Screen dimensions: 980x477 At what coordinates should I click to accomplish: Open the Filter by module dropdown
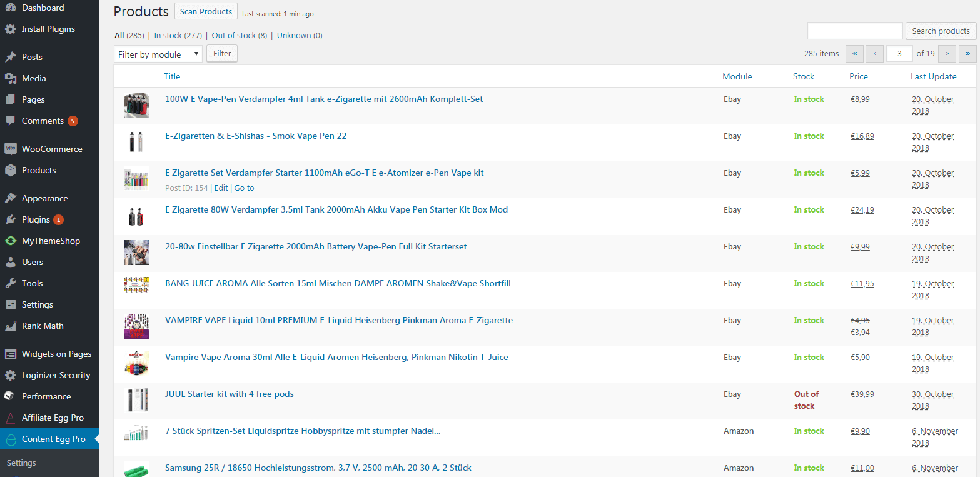point(158,54)
